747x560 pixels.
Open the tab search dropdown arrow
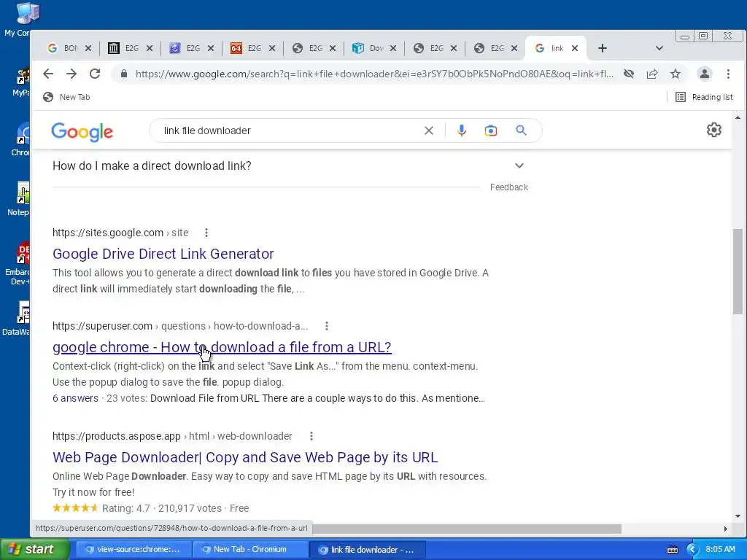(x=659, y=48)
